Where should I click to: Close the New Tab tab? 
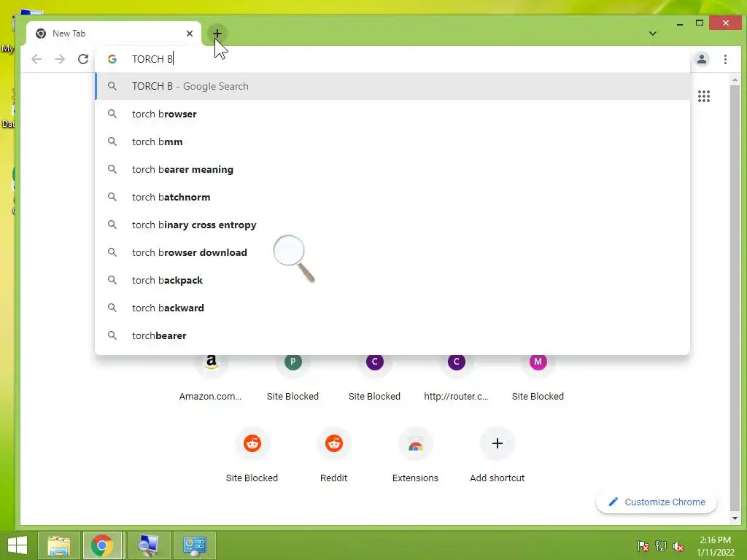click(x=190, y=34)
